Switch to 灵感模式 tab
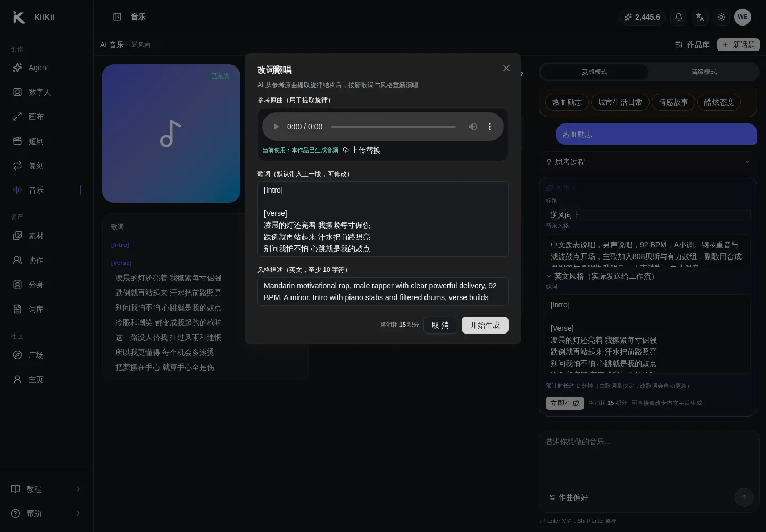 point(594,72)
